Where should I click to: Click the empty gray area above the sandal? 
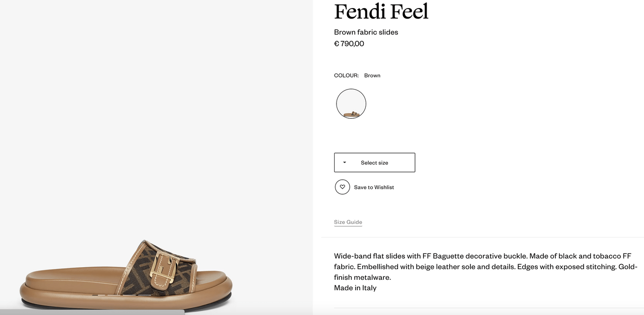[x=156, y=116]
